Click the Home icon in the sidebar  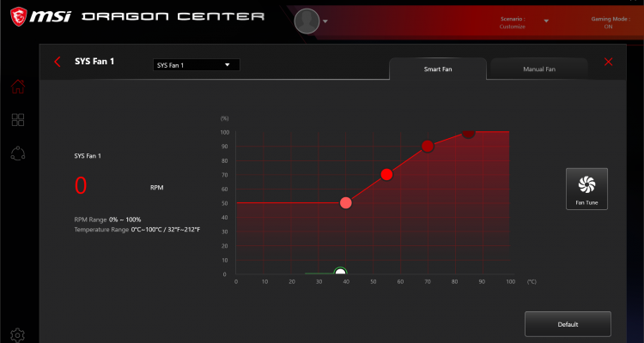coord(18,87)
